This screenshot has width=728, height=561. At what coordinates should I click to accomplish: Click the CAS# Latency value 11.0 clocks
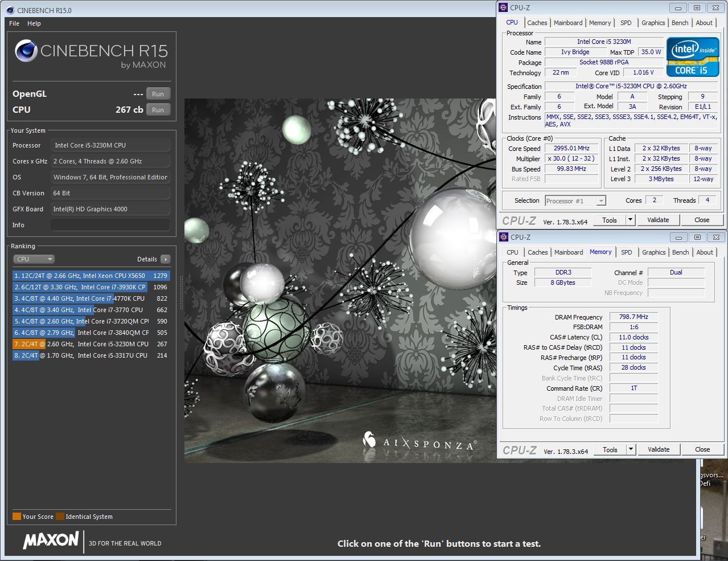[634, 337]
